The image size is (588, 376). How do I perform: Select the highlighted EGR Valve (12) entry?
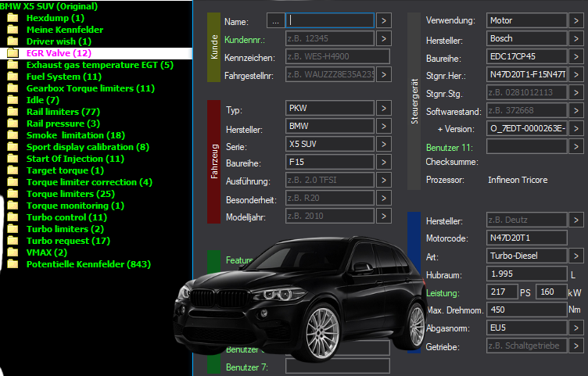[x=96, y=53]
